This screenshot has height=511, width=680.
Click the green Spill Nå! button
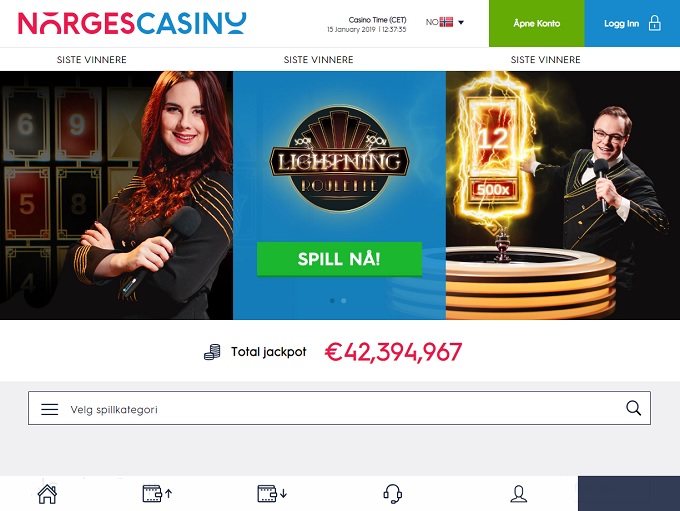pyautogui.click(x=339, y=259)
